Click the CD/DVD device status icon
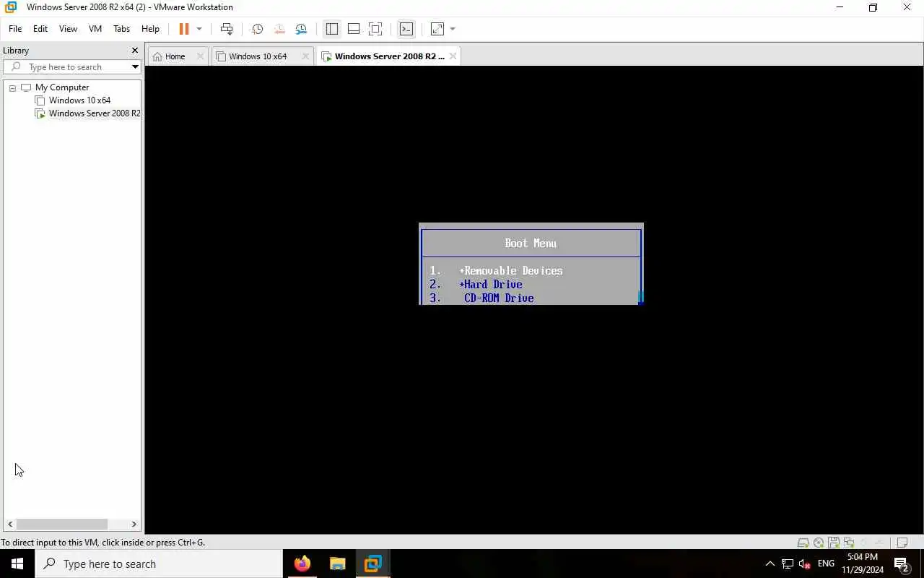The height and width of the screenshot is (578, 924). click(819, 543)
